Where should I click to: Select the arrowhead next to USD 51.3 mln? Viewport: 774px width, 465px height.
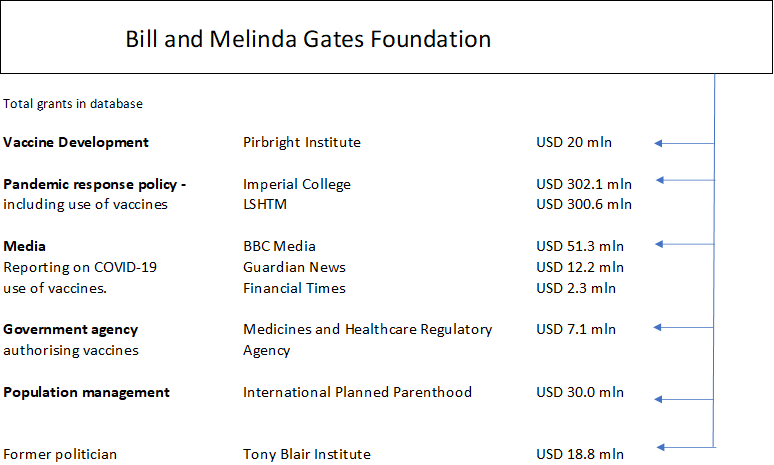point(659,244)
